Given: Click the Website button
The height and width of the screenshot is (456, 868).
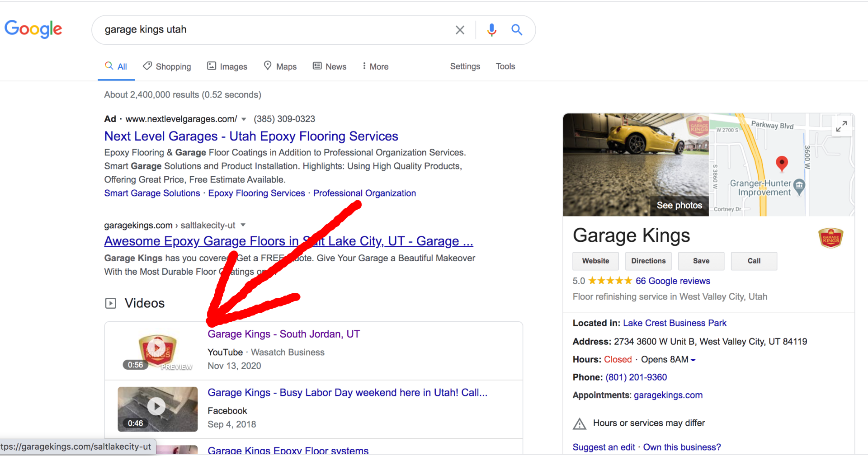Looking at the screenshot, I should tap(595, 261).
